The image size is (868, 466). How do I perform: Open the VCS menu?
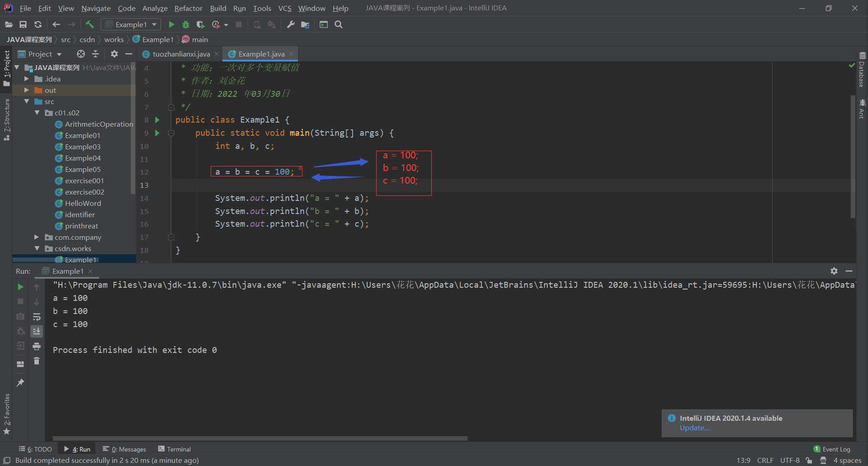(x=285, y=8)
